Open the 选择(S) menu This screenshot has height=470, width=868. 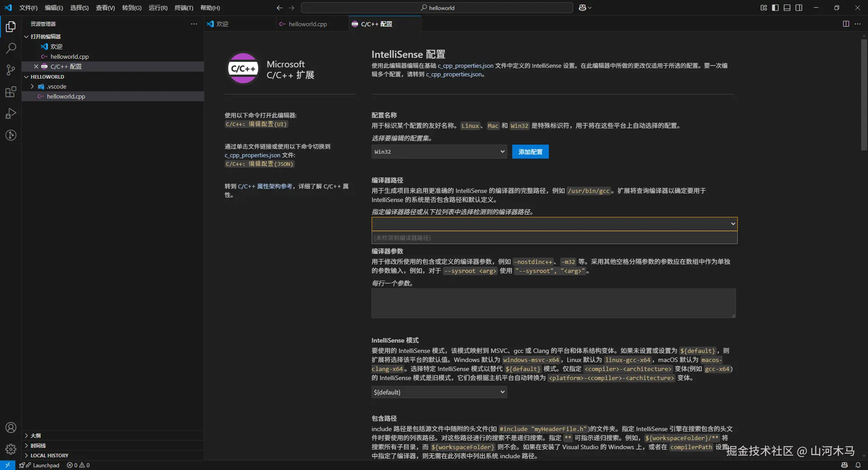pos(80,8)
